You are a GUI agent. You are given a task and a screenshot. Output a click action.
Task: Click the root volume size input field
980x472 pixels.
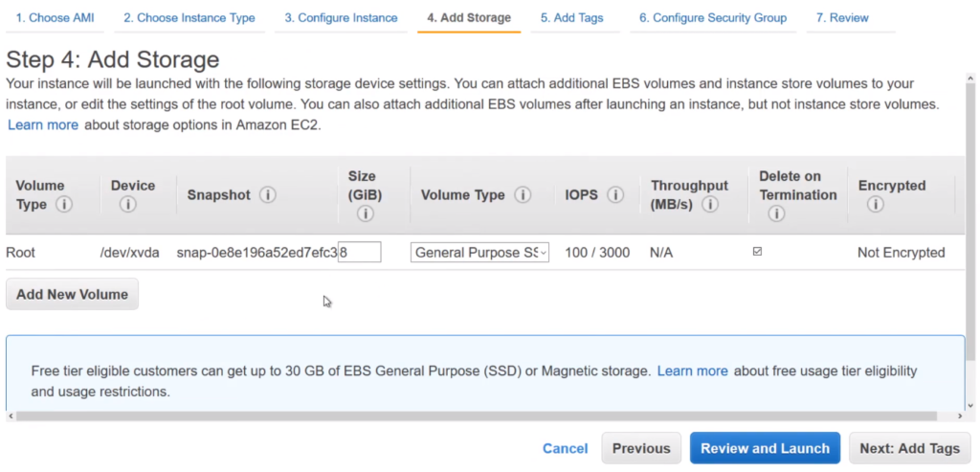[360, 253]
